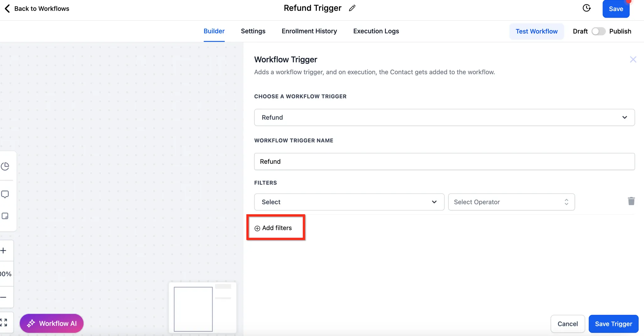Click the Publish label
Viewport: 644px width, 336px height.
click(x=620, y=31)
